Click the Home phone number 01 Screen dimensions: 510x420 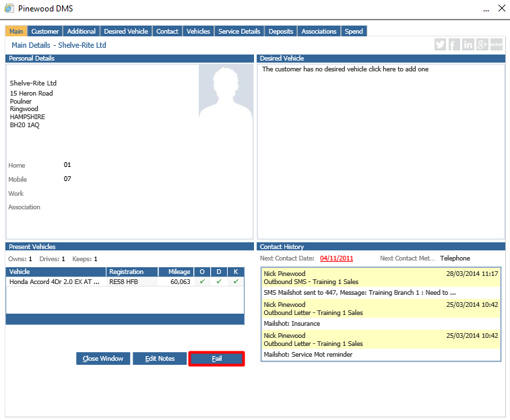point(67,164)
